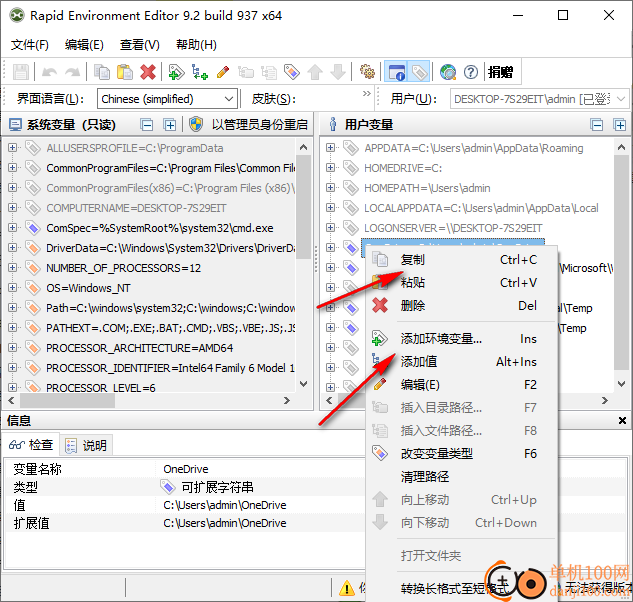Click the Add value toolbar icon
Screen dimensions: 633x602
tap(199, 72)
